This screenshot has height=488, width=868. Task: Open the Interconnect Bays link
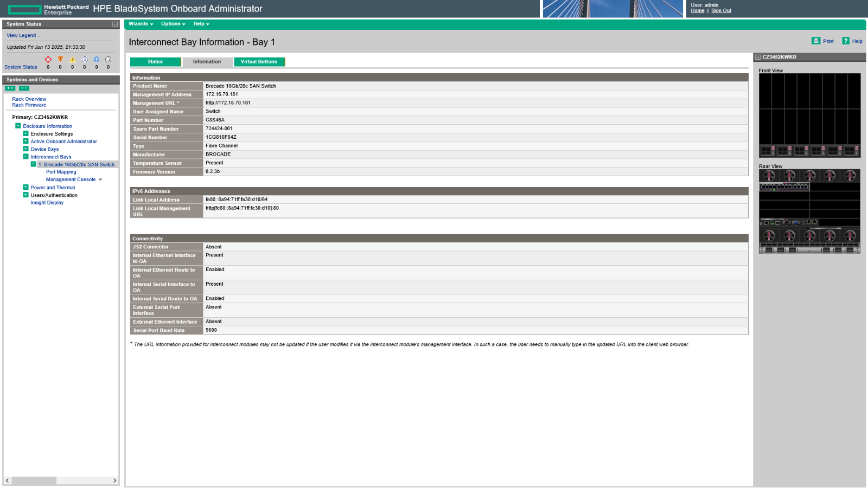click(51, 157)
